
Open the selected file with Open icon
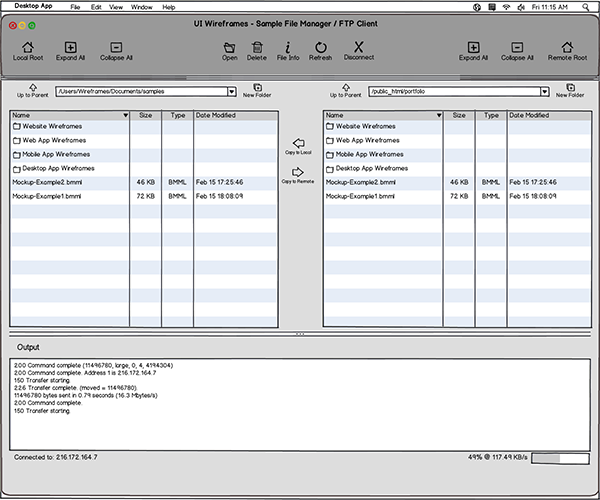point(230,47)
